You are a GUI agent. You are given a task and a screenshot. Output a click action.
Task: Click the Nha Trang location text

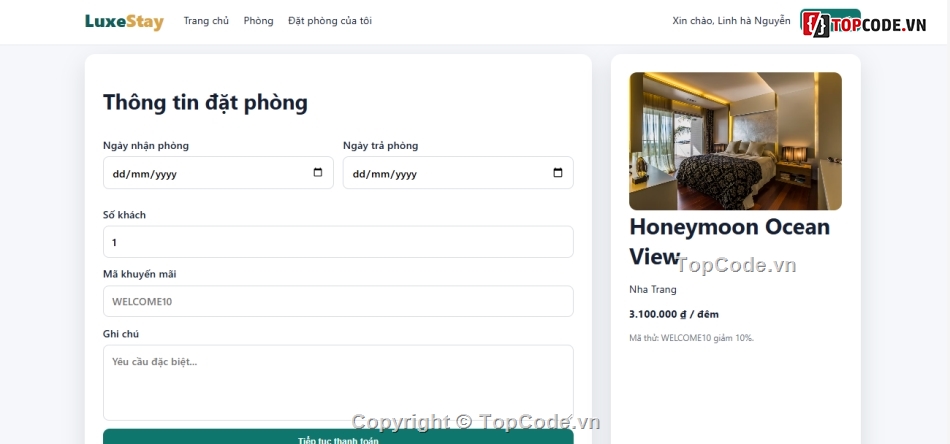point(653,290)
